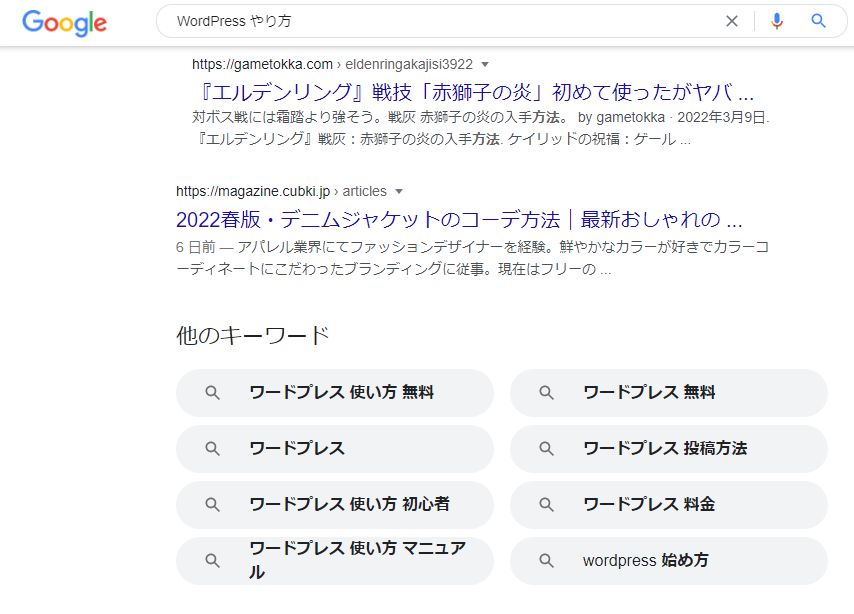Open the 『エルデンリング』戦技「赤獅子の炎」 result title
This screenshot has height=614, width=854.
click(x=474, y=92)
